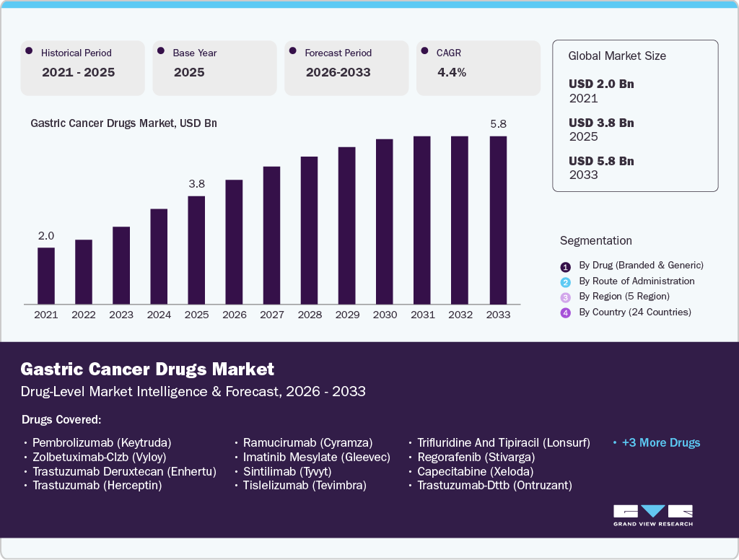The image size is (739, 560).
Task: Click the Segmentation heading
Action: pos(595,241)
